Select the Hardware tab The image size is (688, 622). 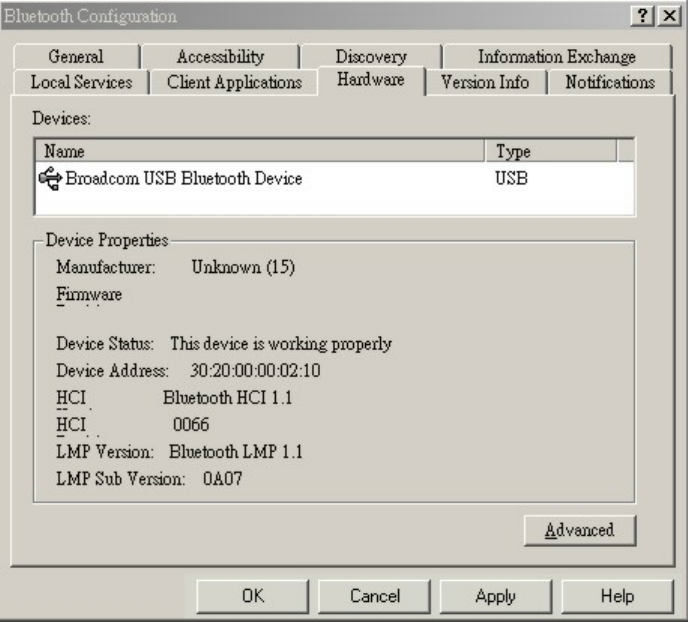click(x=371, y=80)
